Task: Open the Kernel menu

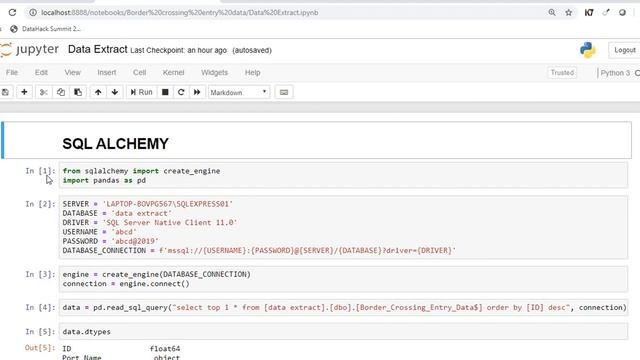Action: [173, 73]
